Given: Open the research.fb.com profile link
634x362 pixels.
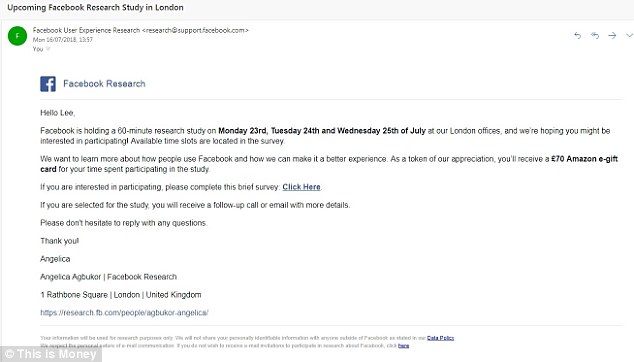Looking at the screenshot, I should point(124,313).
